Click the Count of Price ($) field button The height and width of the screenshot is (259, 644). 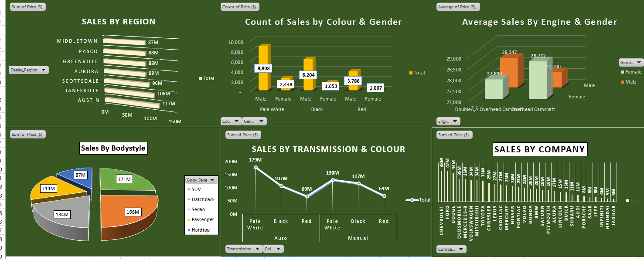click(x=239, y=7)
